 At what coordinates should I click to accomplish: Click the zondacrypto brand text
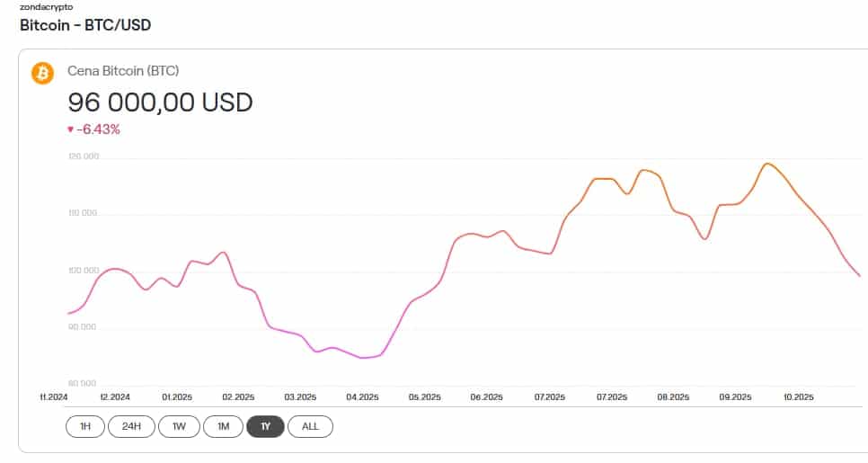(x=46, y=6)
